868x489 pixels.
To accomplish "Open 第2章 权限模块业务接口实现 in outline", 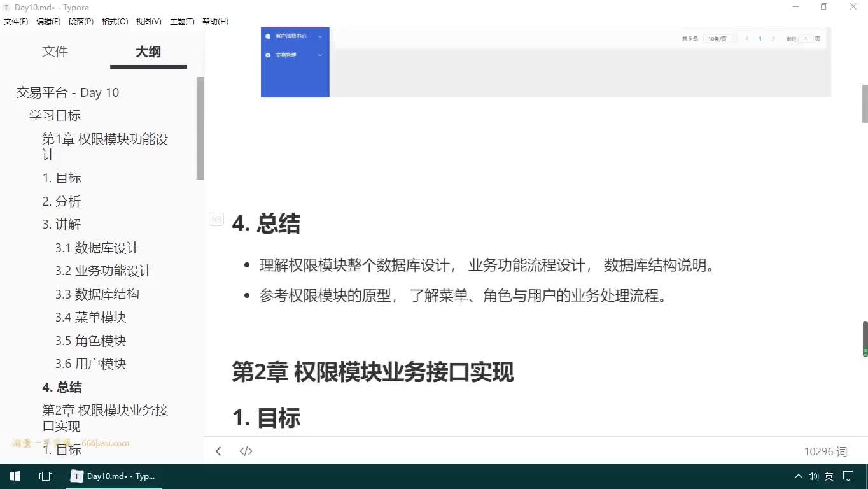I will pos(105,418).
